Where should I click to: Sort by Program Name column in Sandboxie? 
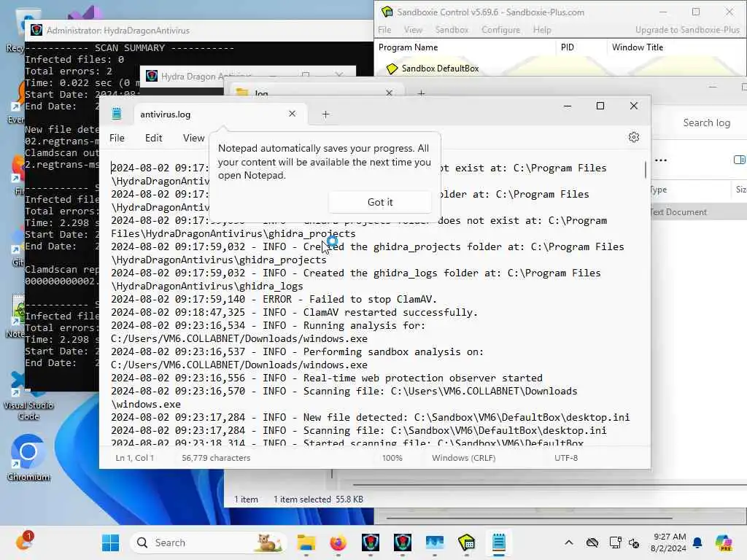(465, 47)
